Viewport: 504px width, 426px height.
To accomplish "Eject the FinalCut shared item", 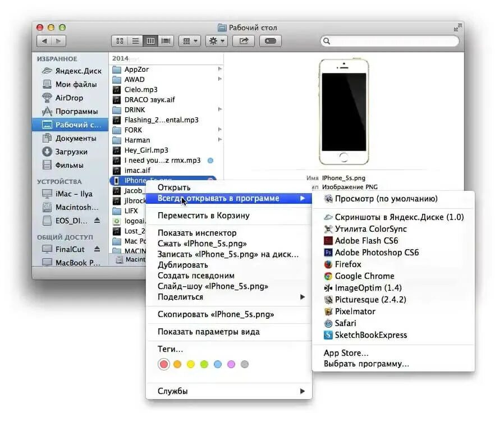I will coord(97,249).
